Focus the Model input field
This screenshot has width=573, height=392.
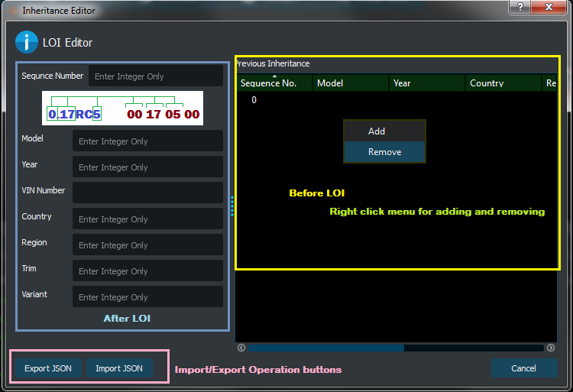[147, 141]
